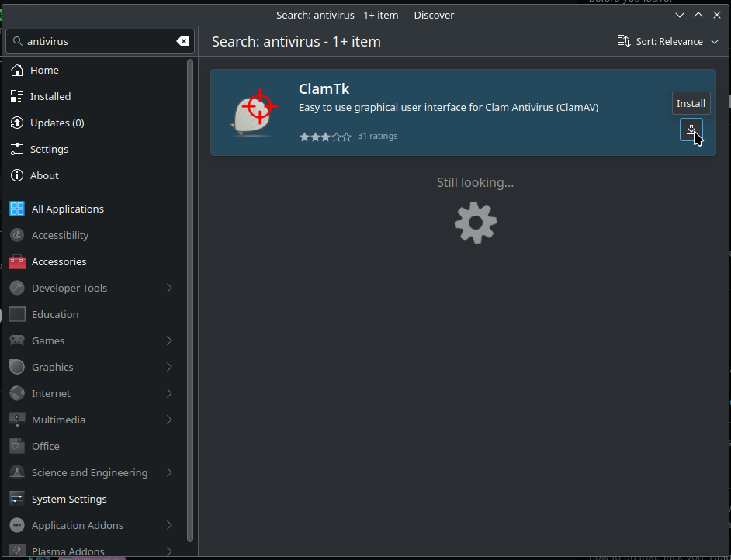Screen dimensions: 731x560
Task: Select the All Applications grid icon
Action: click(17, 209)
